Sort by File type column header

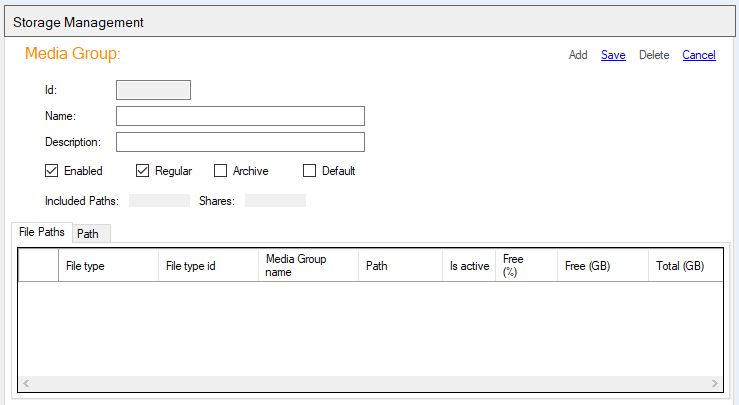click(x=108, y=266)
